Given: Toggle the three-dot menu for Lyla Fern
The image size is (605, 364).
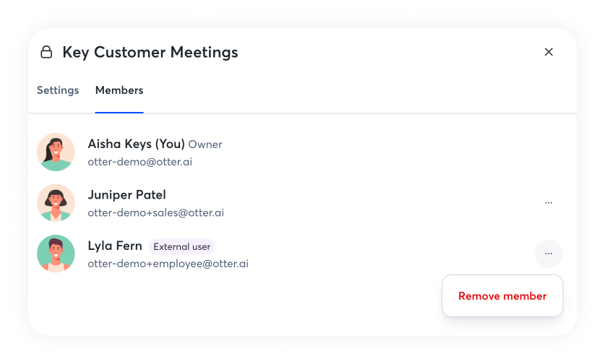Looking at the screenshot, I should [x=549, y=253].
